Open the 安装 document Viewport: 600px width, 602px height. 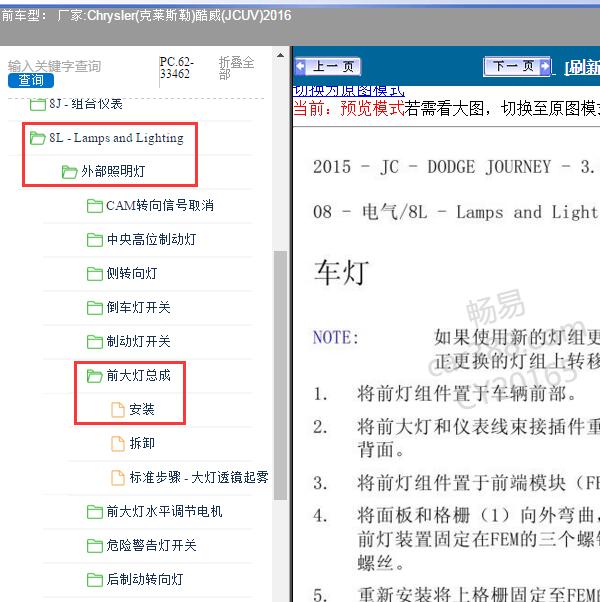[x=142, y=409]
